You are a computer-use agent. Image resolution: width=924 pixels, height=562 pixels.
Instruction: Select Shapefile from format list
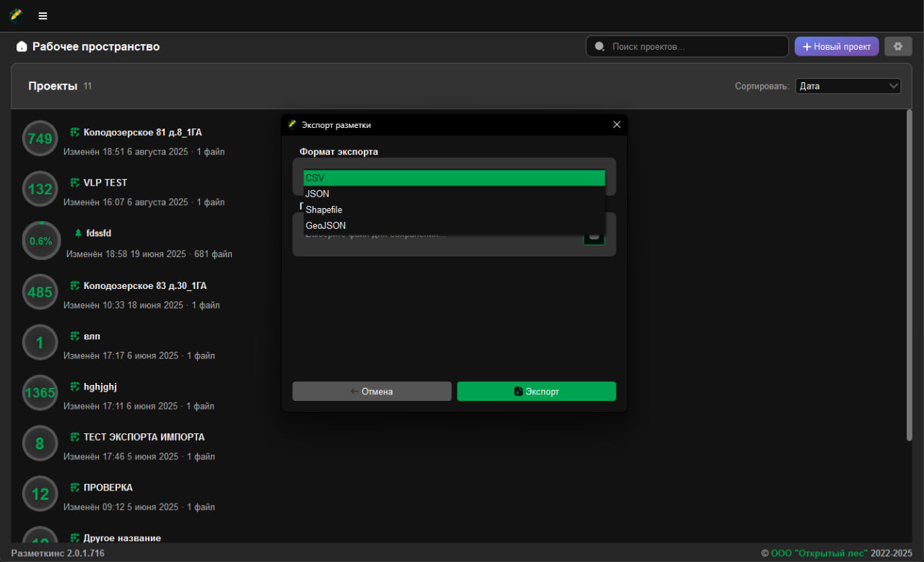pos(454,209)
